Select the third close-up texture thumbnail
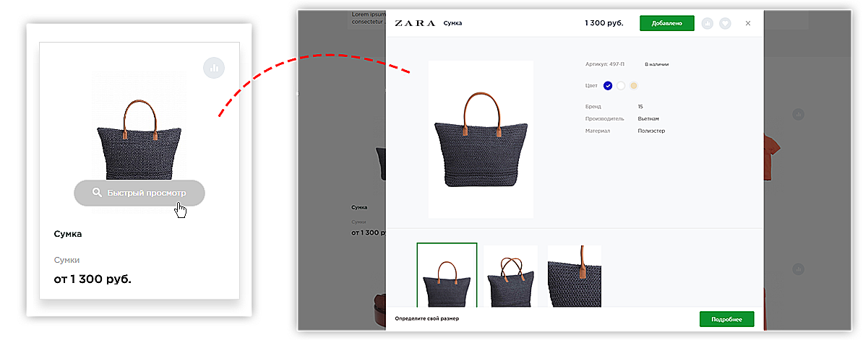Viewport: 868px width, 340px height. click(575, 276)
